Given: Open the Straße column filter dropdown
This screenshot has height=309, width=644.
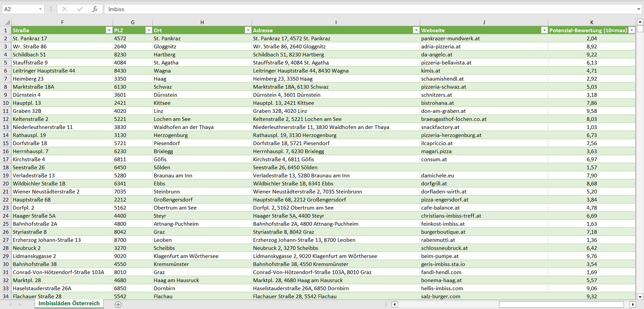Looking at the screenshot, I should [x=109, y=30].
